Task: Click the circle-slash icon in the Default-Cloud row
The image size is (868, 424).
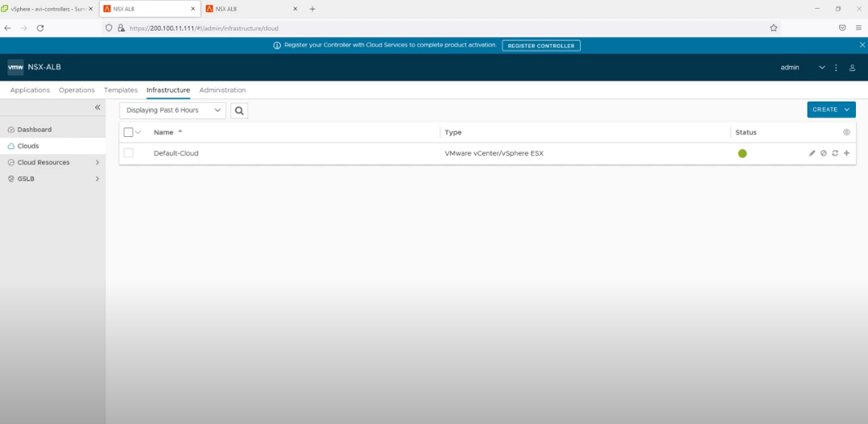Action: [x=824, y=153]
